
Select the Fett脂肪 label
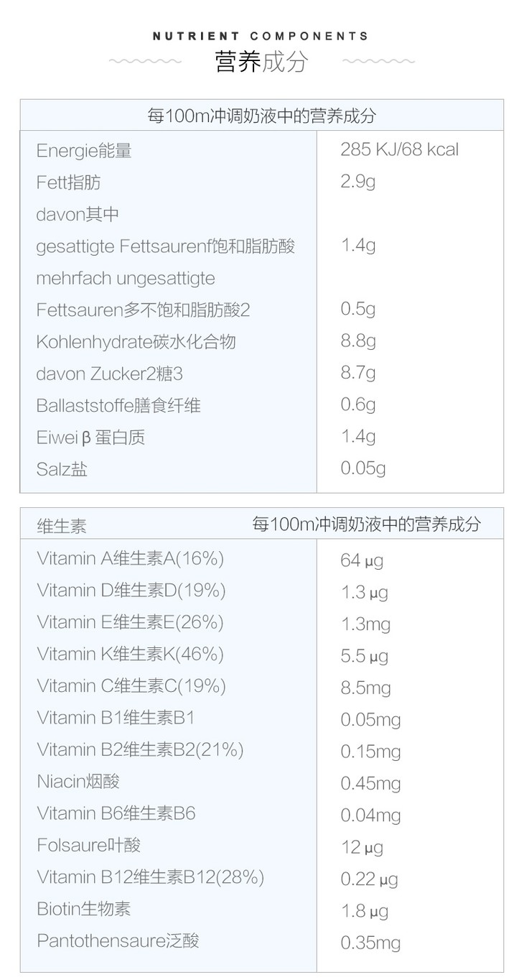pos(69,182)
